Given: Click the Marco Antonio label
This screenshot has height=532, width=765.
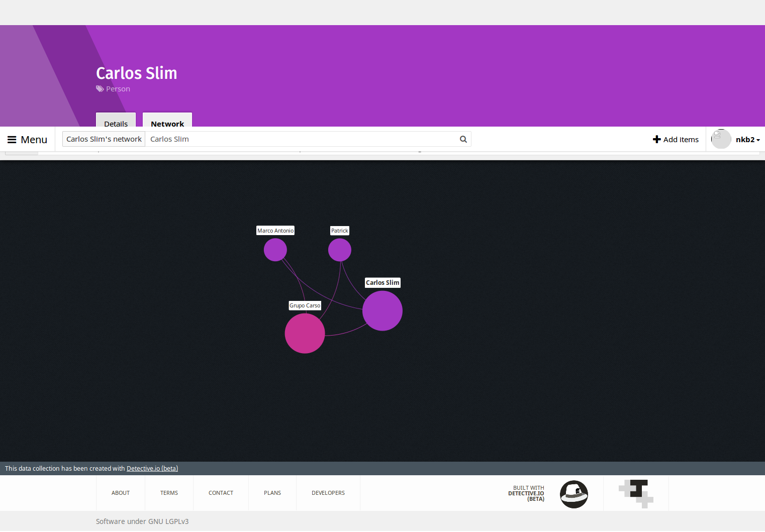Looking at the screenshot, I should 275,231.
